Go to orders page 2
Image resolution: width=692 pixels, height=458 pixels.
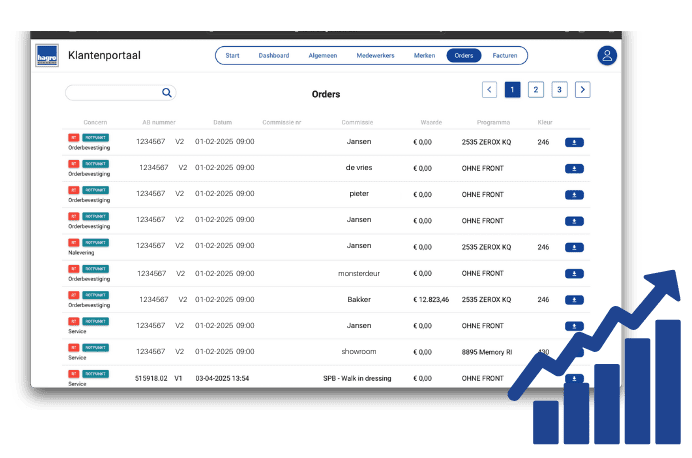coord(535,90)
